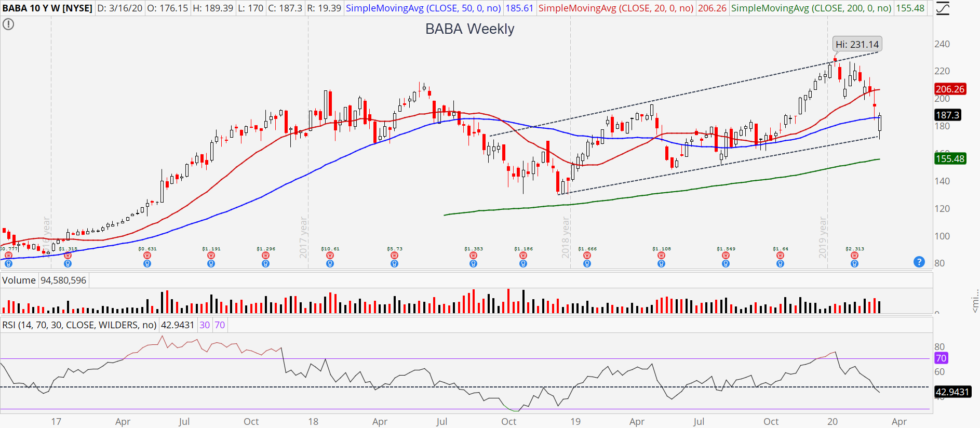Click the earnings phone icon under $1.108
Image resolution: width=980 pixels, height=428 pixels.
pos(661,256)
